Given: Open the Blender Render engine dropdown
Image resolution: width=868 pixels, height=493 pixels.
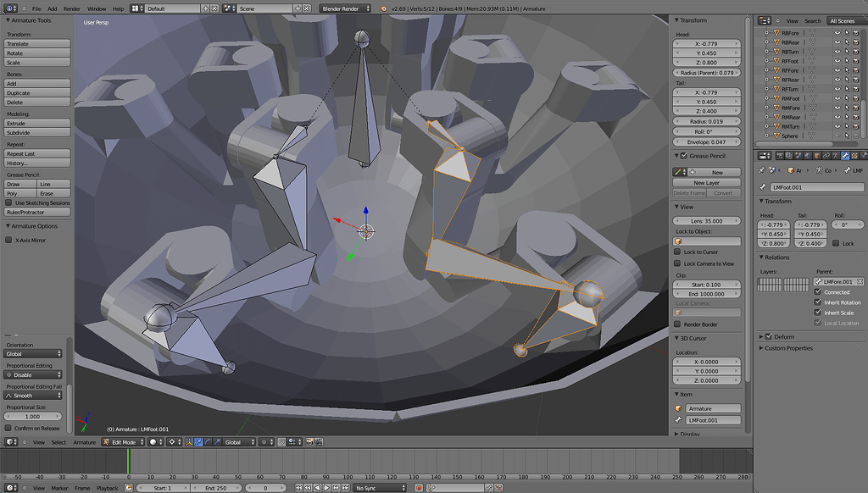Looking at the screenshot, I should 345,8.
